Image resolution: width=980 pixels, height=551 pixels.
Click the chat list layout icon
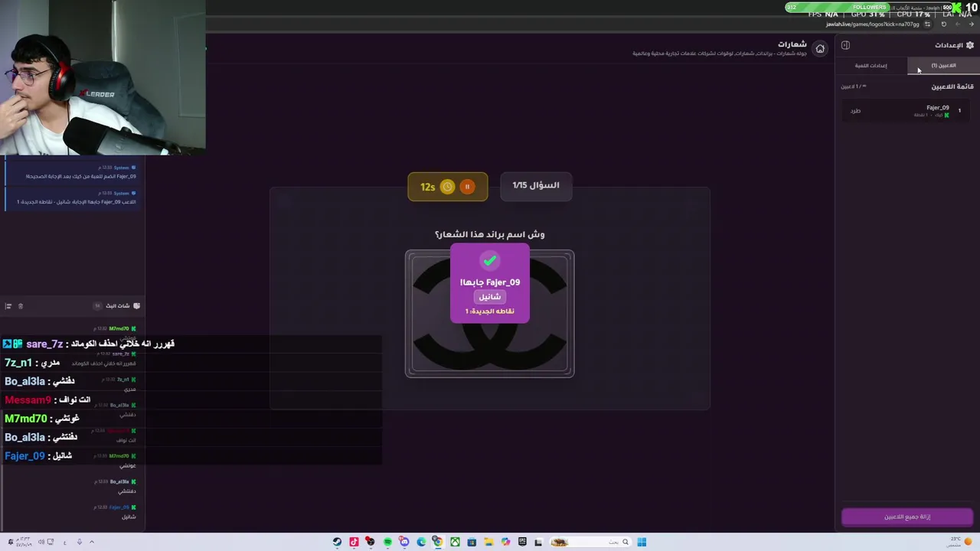tap(8, 306)
